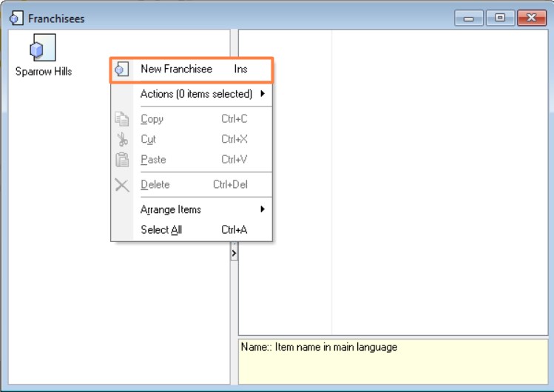554x392 pixels.
Task: Choose New Franchisee from context menu
Action: click(192, 70)
